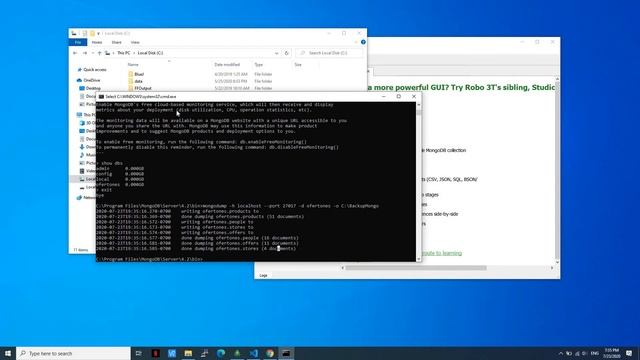Sort by the Size column header

[x=298, y=64]
